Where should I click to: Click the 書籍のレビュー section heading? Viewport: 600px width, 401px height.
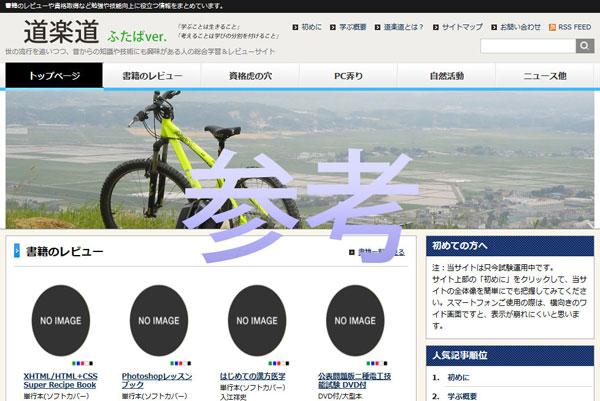point(64,251)
